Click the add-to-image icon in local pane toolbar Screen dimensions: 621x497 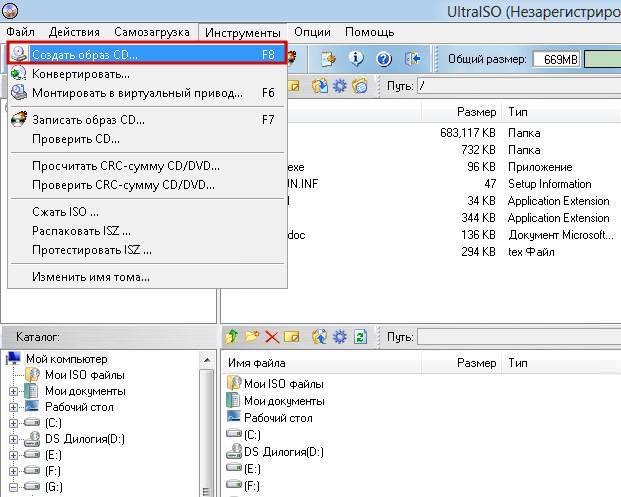pyautogui.click(x=320, y=337)
